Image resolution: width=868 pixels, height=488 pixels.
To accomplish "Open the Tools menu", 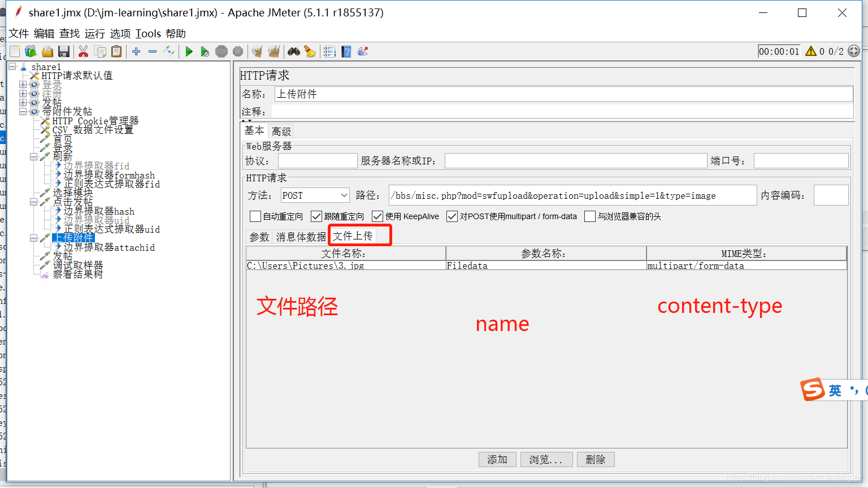I will 148,33.
